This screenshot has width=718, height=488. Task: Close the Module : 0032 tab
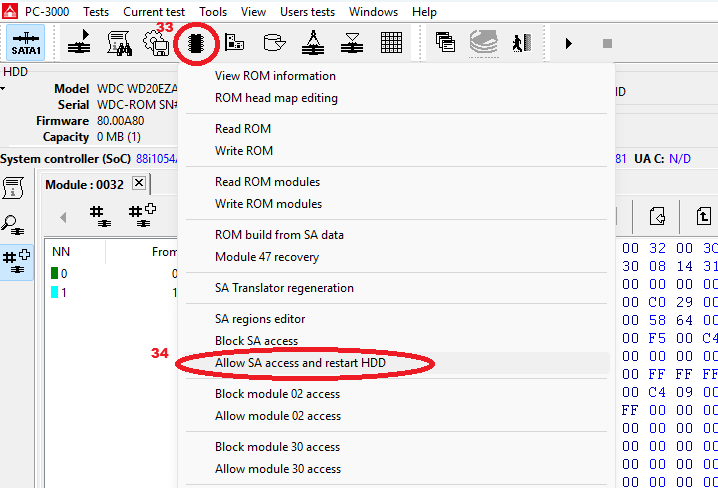(139, 183)
